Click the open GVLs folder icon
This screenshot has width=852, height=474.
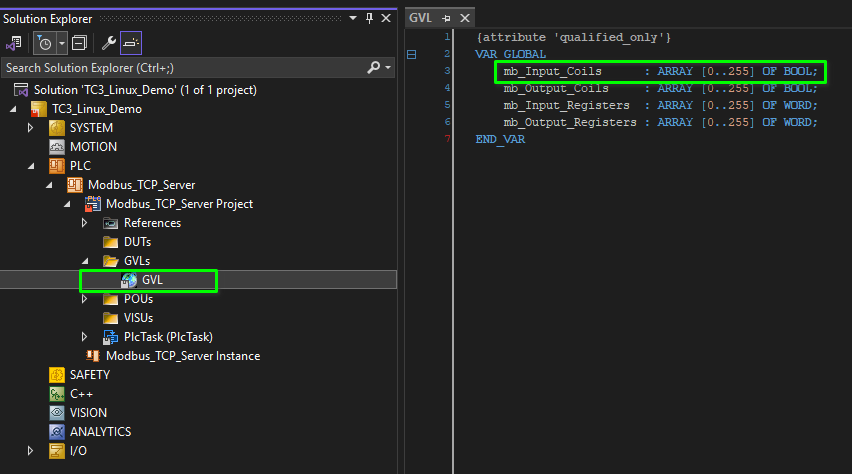click(110, 261)
